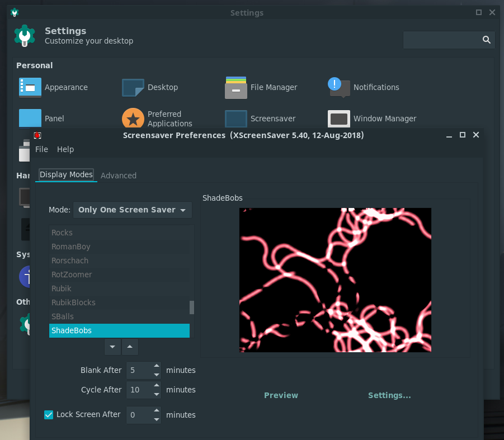
Task: Click the search magnifier icon
Action: (x=486, y=40)
